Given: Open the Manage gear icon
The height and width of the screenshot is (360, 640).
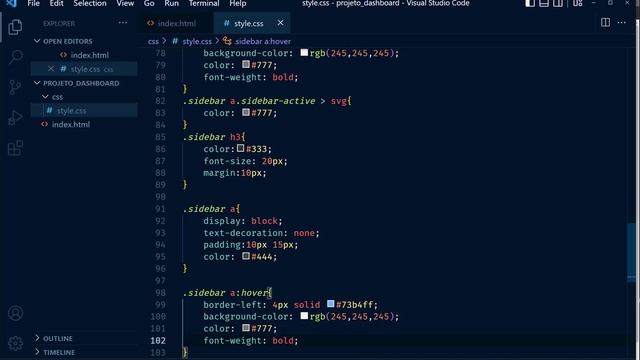Looking at the screenshot, I should click(x=16, y=343).
